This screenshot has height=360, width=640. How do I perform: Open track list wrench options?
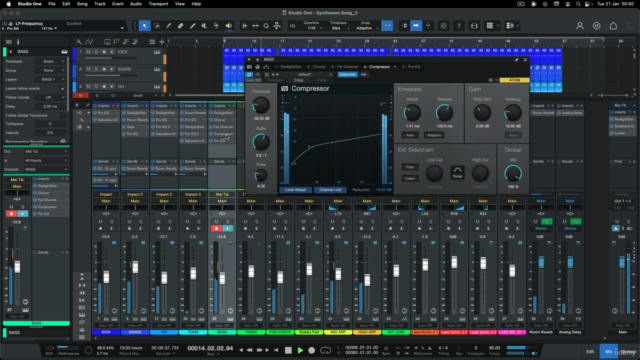[79, 42]
